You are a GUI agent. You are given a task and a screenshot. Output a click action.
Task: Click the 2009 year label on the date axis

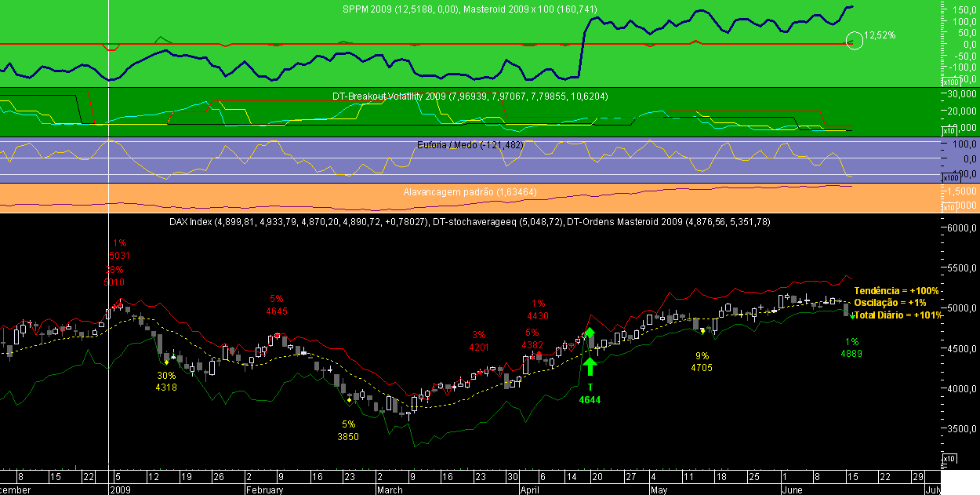(120, 490)
